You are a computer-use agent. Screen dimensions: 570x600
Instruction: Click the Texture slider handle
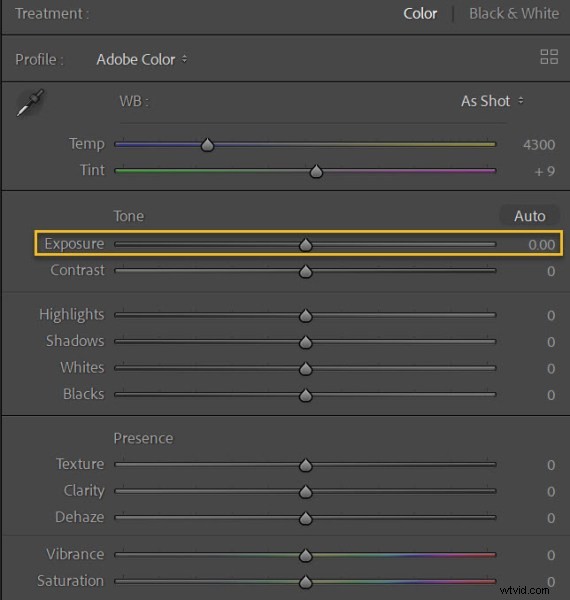coord(306,465)
